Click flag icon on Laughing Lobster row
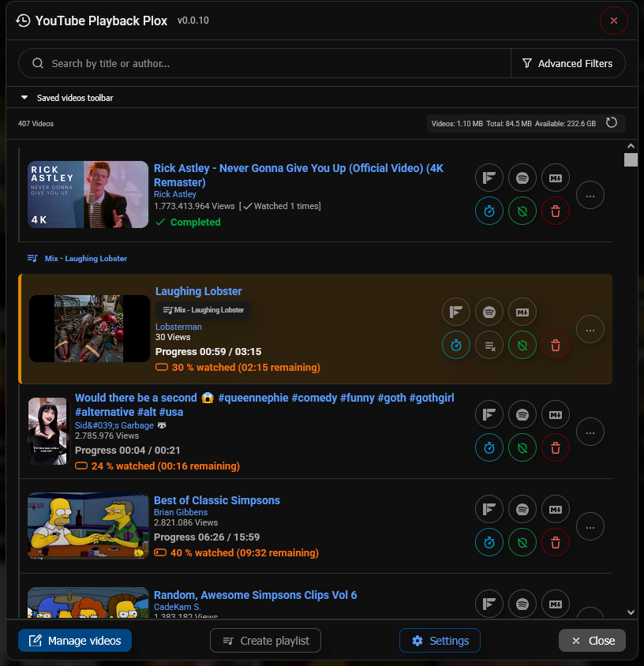Image resolution: width=644 pixels, height=666 pixels. coord(456,312)
